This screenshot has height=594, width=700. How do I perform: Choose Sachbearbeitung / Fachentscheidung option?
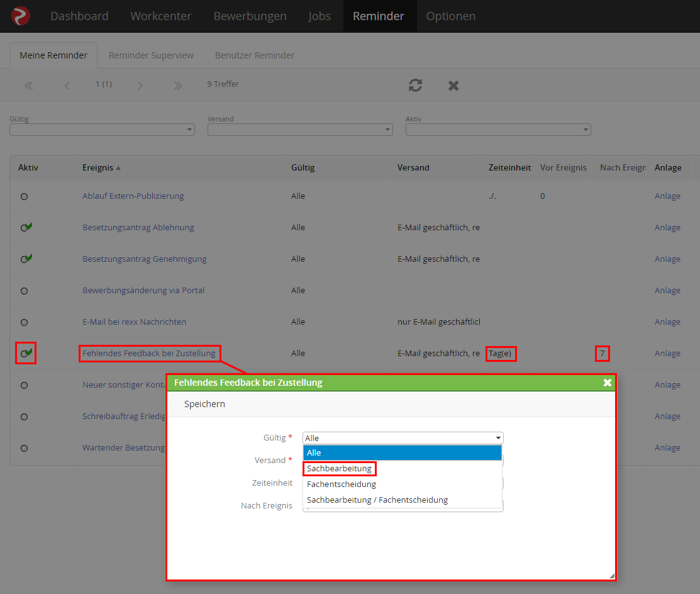377,500
